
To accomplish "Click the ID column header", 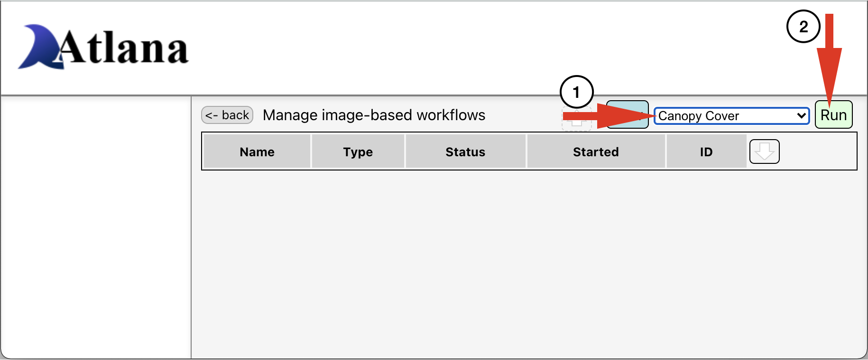I will tap(706, 152).
